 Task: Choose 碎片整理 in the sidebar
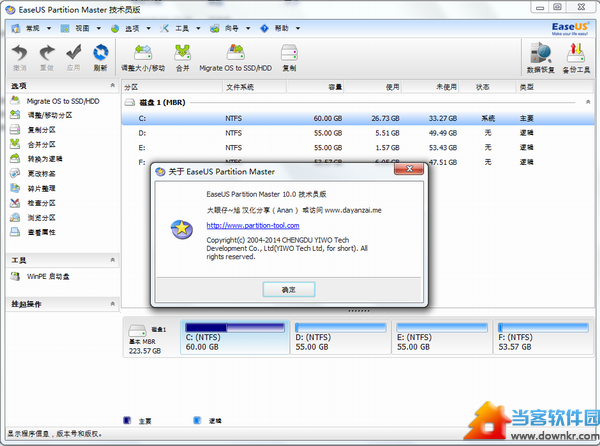41,188
